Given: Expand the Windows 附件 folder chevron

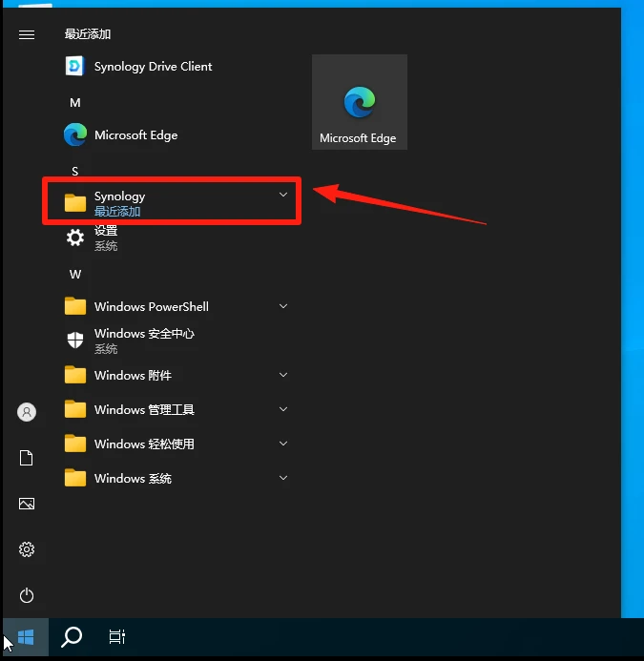Looking at the screenshot, I should click(x=283, y=375).
